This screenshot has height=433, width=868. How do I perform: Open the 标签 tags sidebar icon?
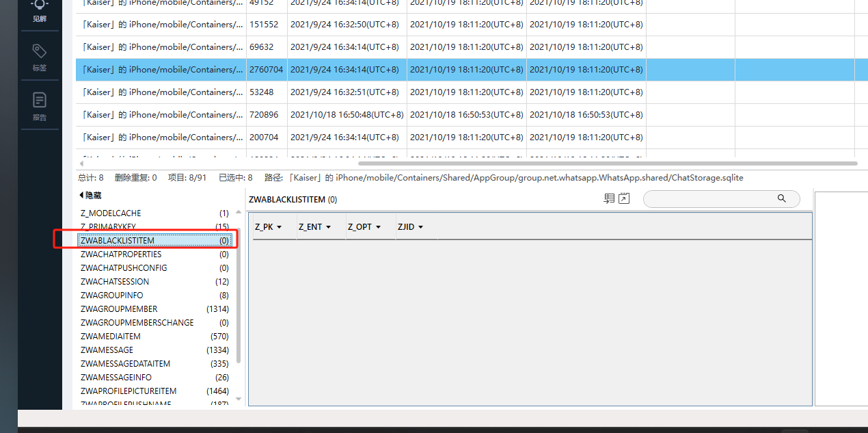[40, 56]
